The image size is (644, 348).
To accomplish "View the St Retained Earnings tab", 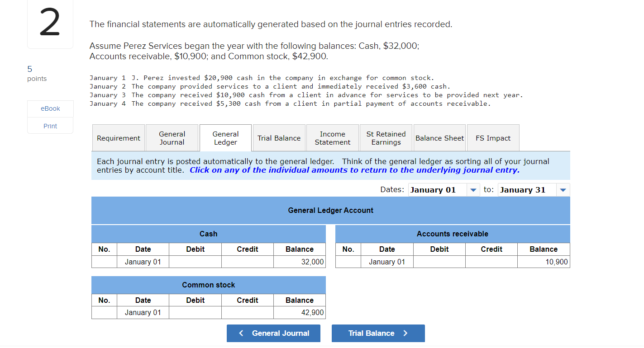I will click(x=386, y=137).
